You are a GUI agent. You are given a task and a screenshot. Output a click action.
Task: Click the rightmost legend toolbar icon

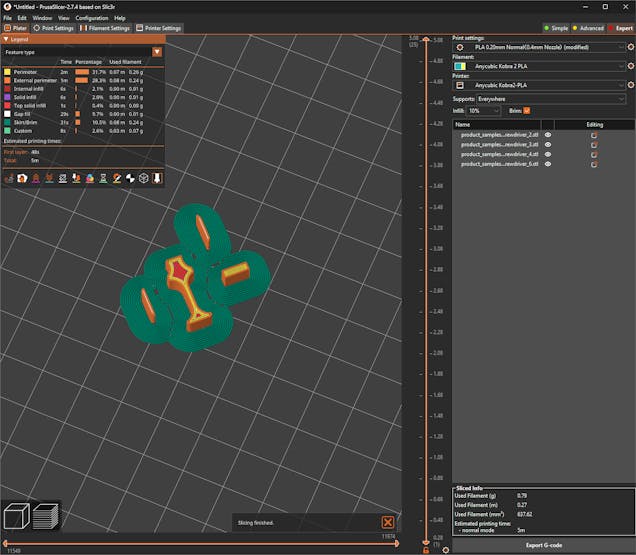coord(158,178)
